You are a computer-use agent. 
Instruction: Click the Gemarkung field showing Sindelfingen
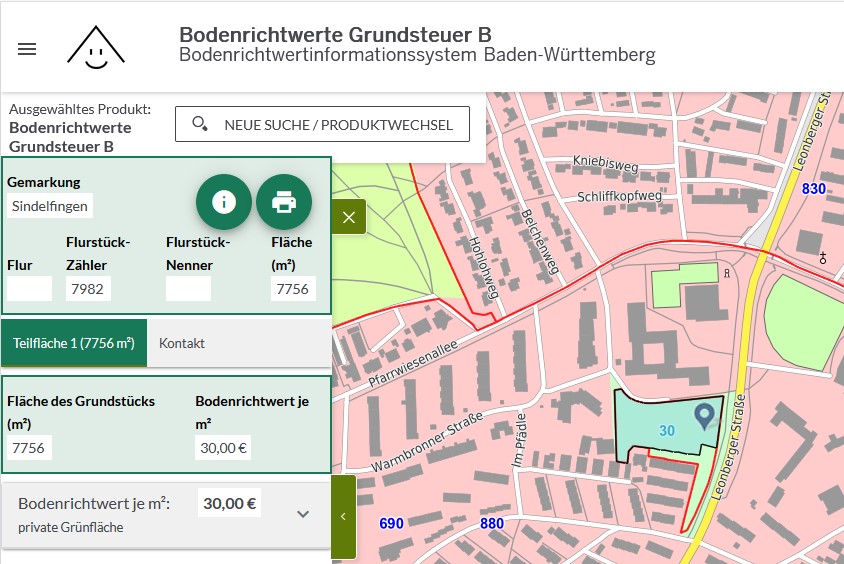coord(50,206)
